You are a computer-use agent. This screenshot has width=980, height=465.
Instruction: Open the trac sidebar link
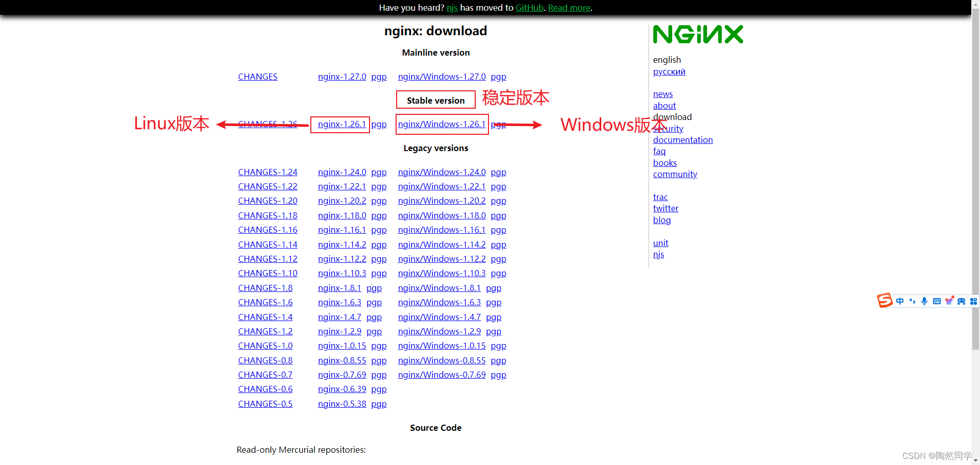click(x=660, y=197)
